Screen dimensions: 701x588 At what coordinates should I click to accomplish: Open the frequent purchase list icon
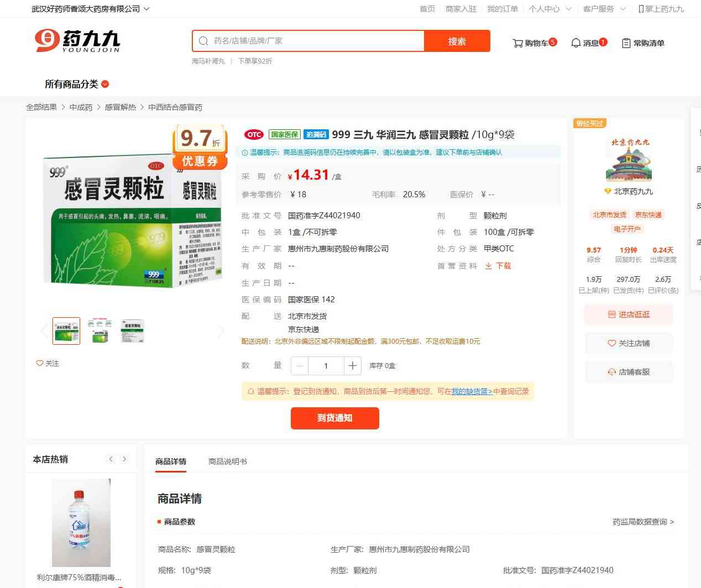tap(626, 43)
